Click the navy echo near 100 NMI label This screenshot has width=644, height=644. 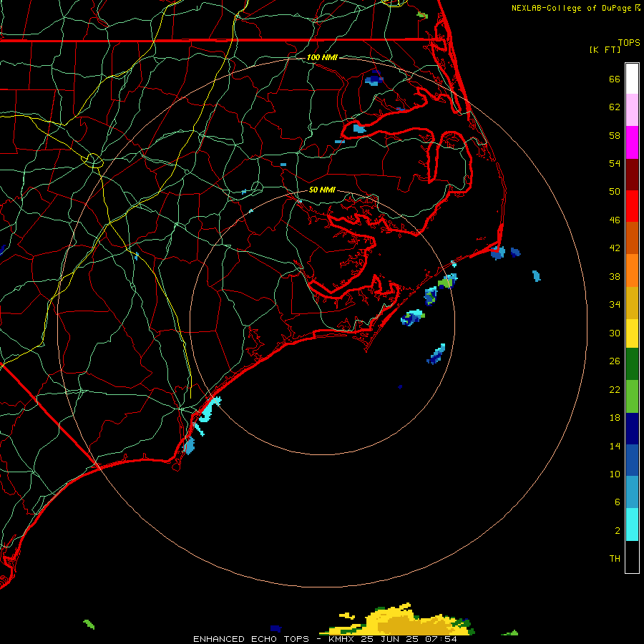point(374,78)
